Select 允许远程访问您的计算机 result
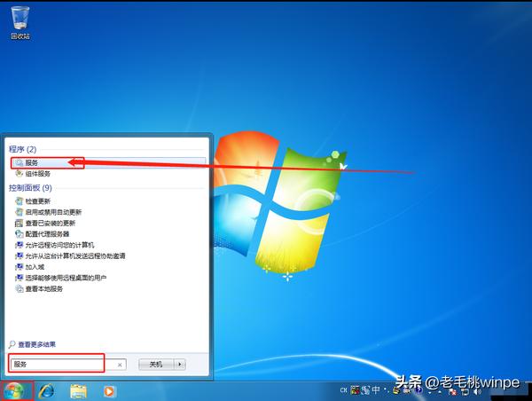 55,245
